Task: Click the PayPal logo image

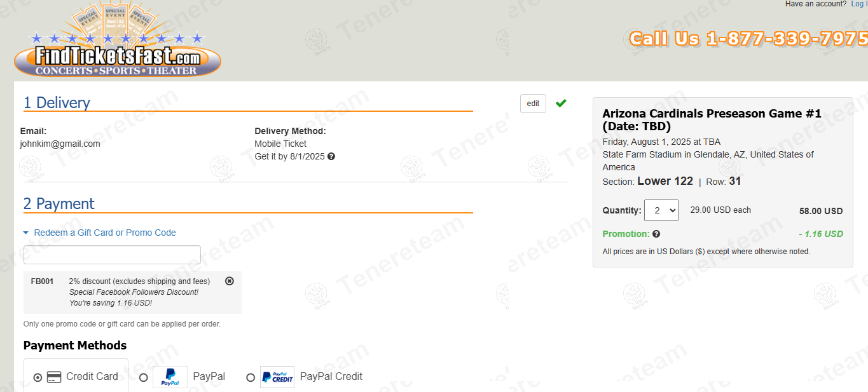Action: pyautogui.click(x=170, y=377)
